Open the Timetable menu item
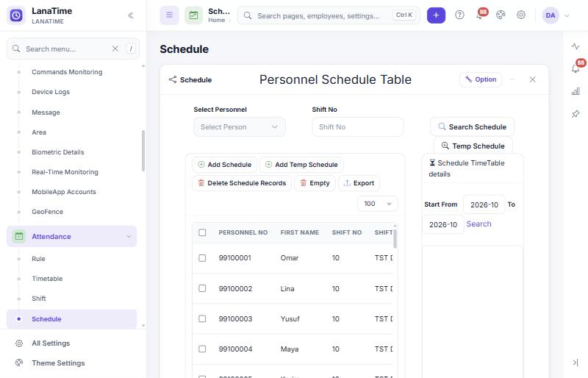 (x=47, y=279)
